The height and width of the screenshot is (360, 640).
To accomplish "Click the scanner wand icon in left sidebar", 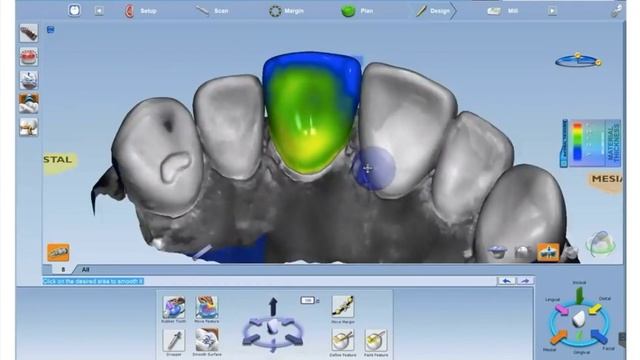I will pos(29,33).
